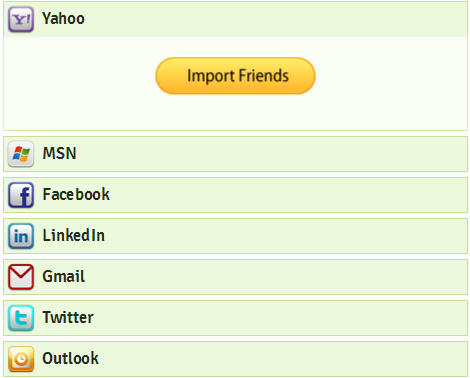Import friends from Yahoo
This screenshot has height=378, width=470.
tap(235, 76)
